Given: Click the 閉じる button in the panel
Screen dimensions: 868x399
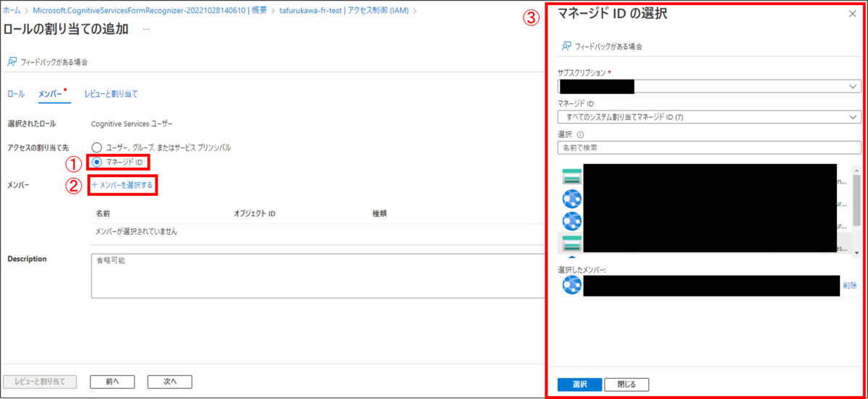Looking at the screenshot, I should [626, 385].
